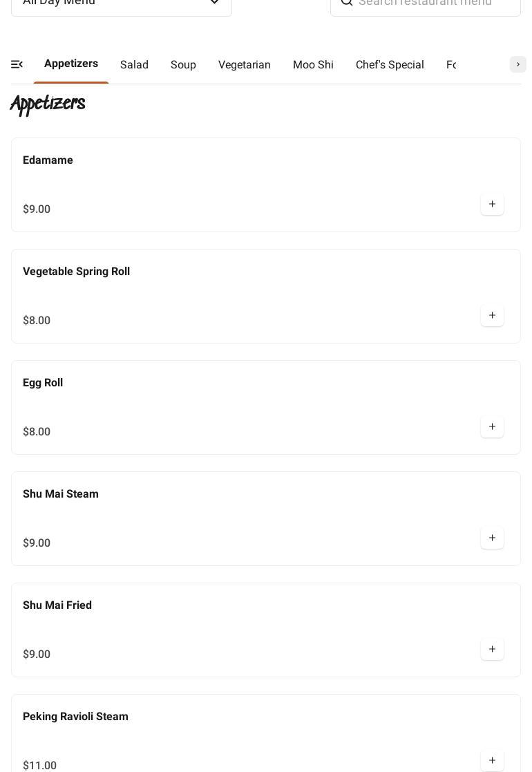Viewport: 532px width, 772px height.
Task: Open the Edamame item details
Action: (266, 185)
